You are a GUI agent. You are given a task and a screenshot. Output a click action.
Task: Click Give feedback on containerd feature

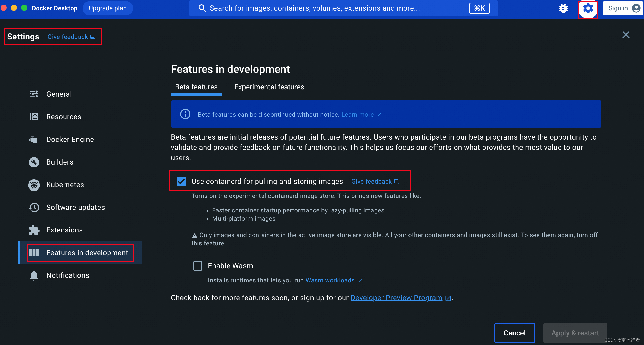click(x=371, y=181)
